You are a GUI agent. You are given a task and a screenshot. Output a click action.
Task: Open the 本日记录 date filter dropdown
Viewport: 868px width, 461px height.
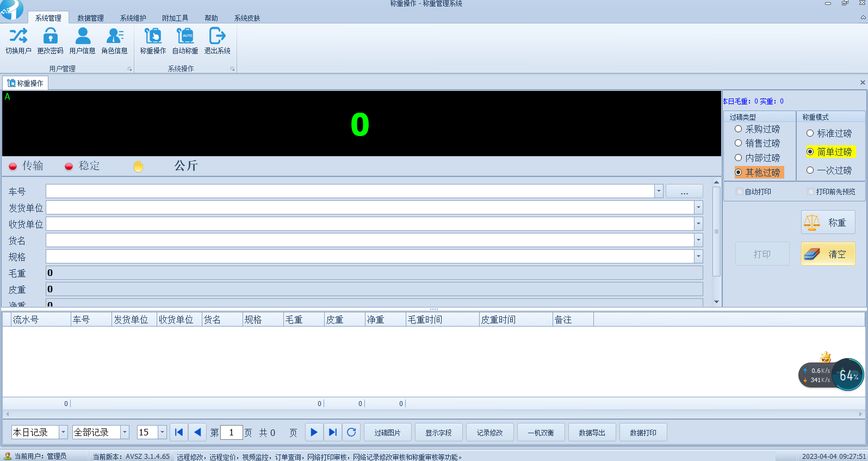pos(63,432)
